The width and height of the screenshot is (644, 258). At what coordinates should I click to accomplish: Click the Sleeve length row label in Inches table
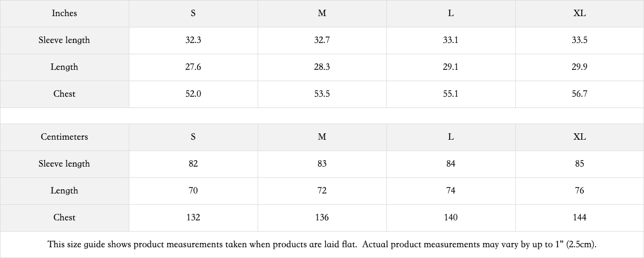(64, 40)
